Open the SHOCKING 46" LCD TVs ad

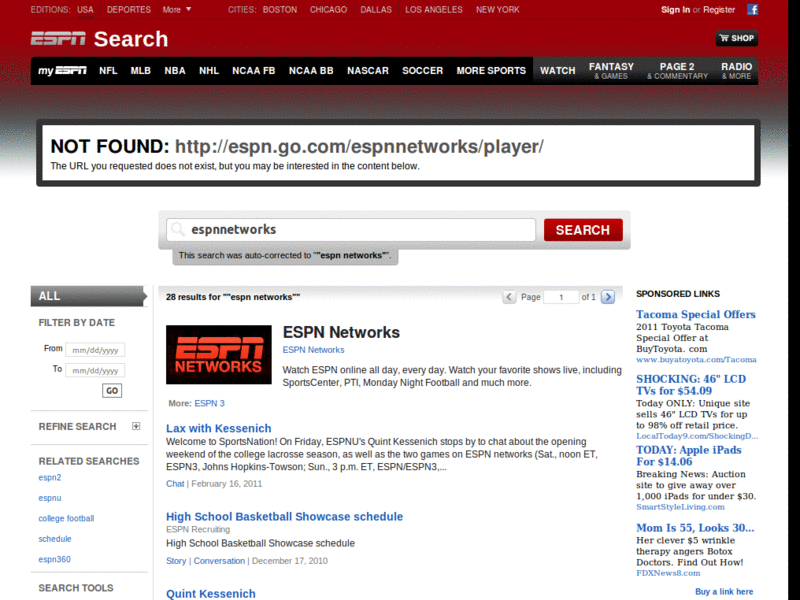tap(691, 385)
